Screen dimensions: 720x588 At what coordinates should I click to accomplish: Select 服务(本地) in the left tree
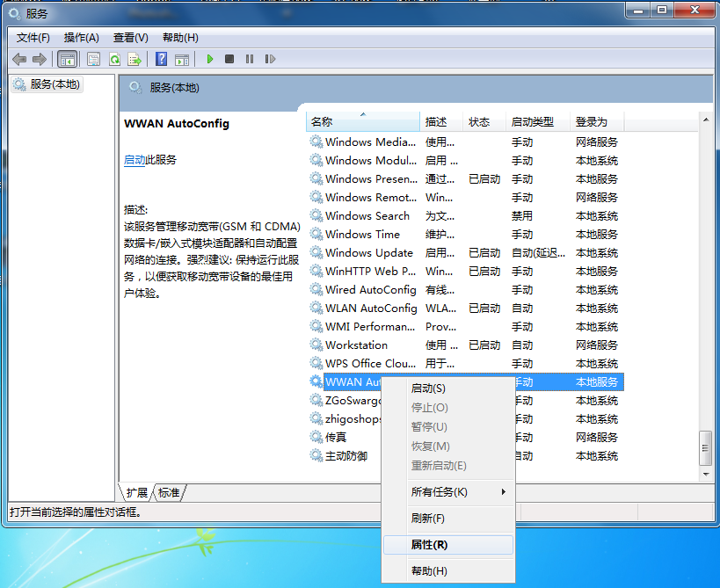pyautogui.click(x=47, y=84)
